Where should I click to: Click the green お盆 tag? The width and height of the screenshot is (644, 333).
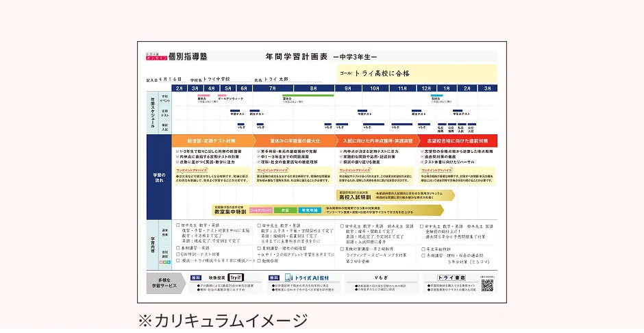[285, 210]
